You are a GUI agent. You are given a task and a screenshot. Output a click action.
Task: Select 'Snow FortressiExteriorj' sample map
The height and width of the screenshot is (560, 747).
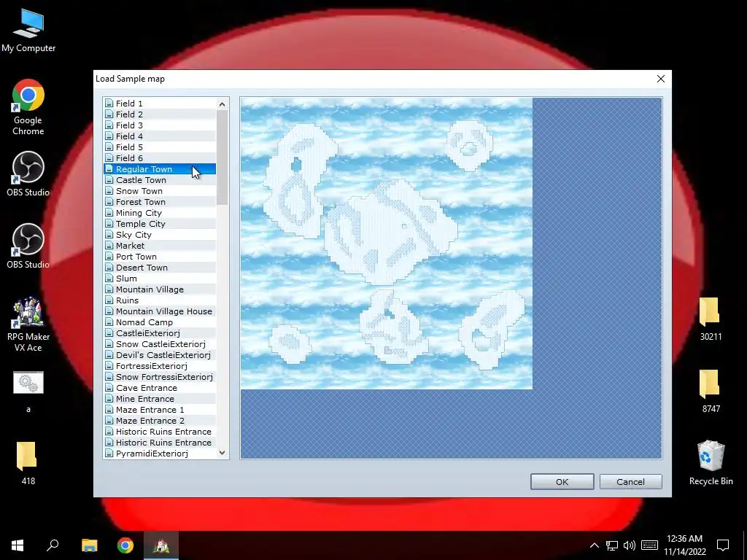[160, 377]
